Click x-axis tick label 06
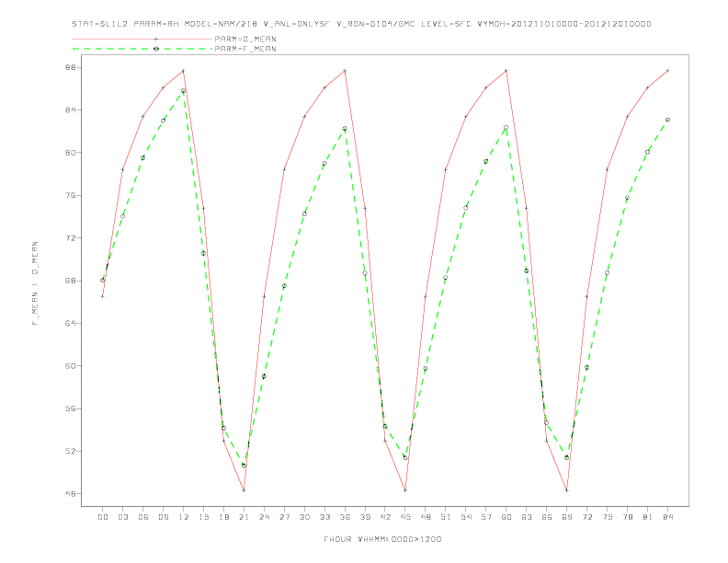The height and width of the screenshot is (563, 728). coord(143,517)
